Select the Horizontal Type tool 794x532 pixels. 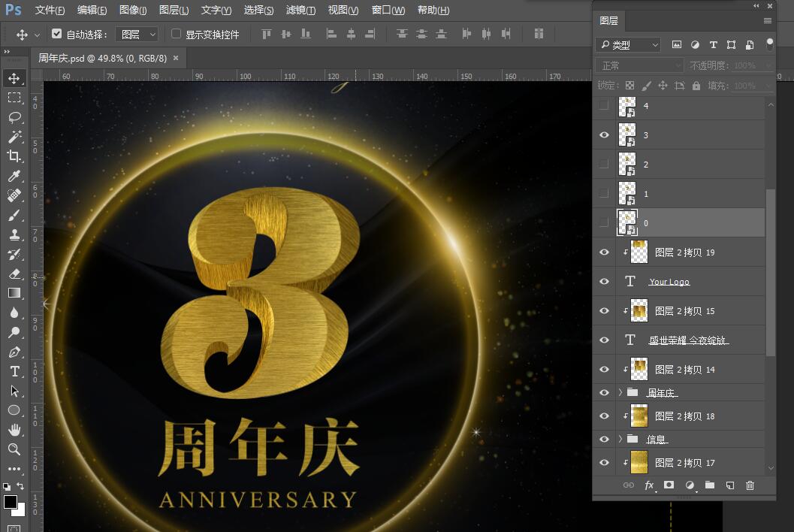coord(14,371)
